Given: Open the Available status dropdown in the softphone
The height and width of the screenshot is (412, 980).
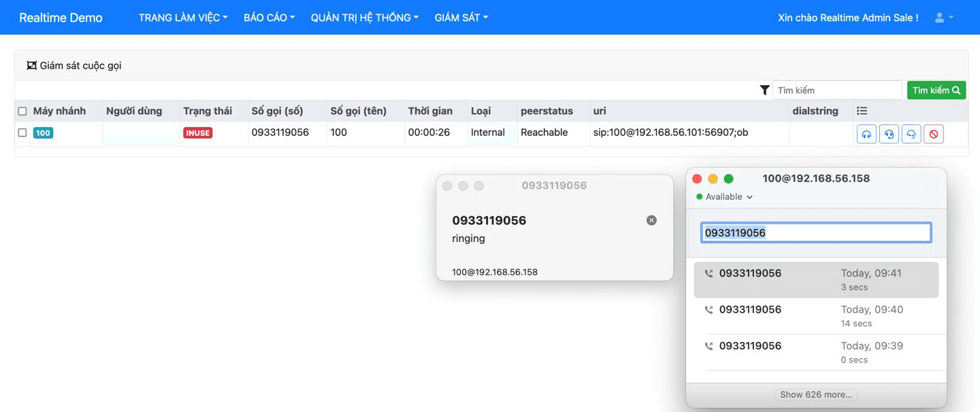Looking at the screenshot, I should (723, 196).
